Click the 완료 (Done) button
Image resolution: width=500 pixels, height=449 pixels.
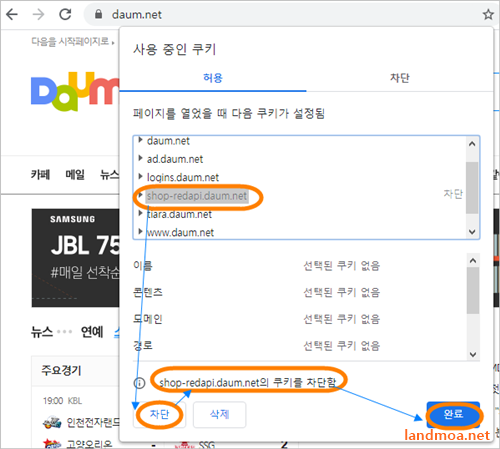click(453, 414)
